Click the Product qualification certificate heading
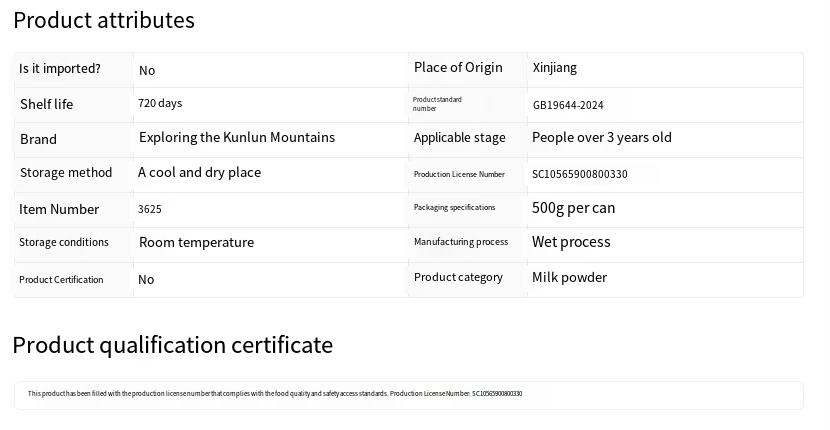The image size is (830, 430). click(172, 345)
